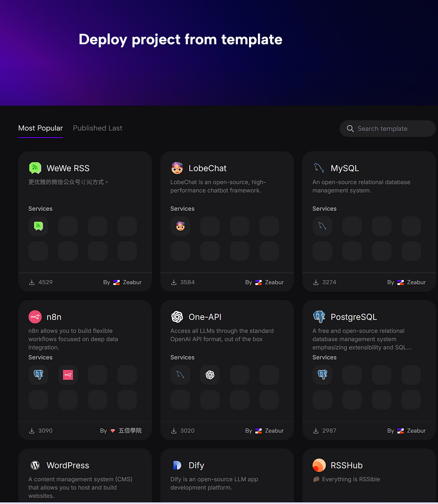Image resolution: width=438 pixels, height=504 pixels.
Task: Click download icon next to 3090
Action: coord(32,431)
